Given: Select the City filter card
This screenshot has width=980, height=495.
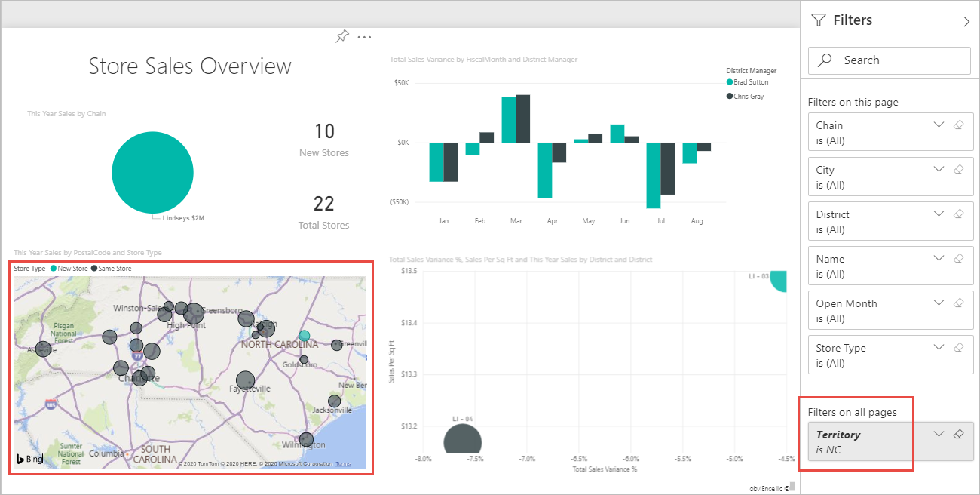Looking at the screenshot, I should coord(874,177).
